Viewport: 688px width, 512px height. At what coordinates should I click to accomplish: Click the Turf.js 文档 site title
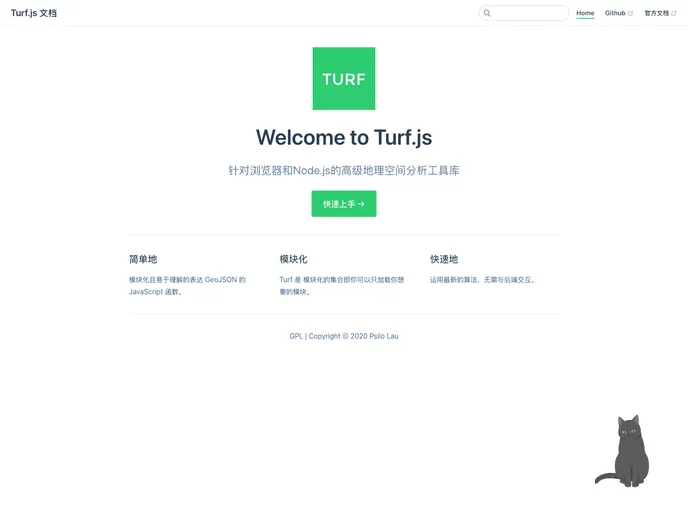pos(34,13)
